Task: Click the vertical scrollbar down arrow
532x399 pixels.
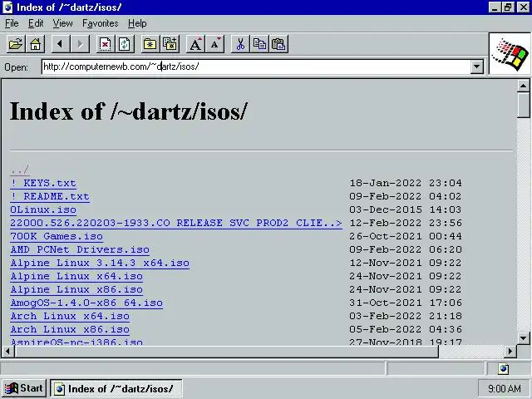Action: pyautogui.click(x=523, y=338)
